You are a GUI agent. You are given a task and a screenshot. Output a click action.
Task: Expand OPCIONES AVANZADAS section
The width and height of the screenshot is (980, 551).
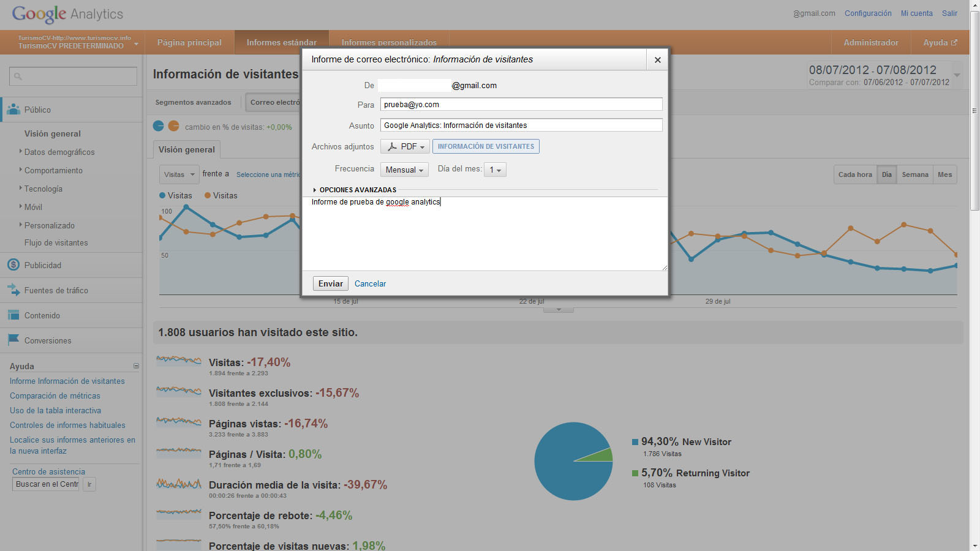355,190
